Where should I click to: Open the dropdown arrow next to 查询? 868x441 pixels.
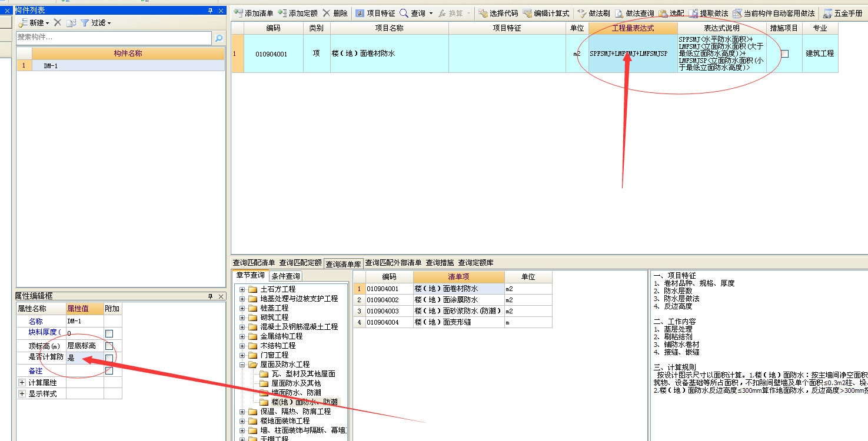[431, 14]
